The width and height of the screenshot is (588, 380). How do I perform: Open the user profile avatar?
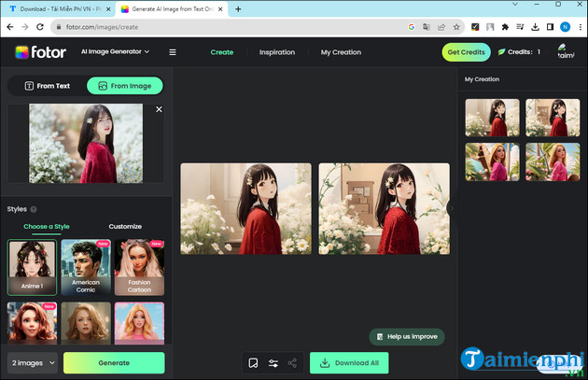point(566,51)
